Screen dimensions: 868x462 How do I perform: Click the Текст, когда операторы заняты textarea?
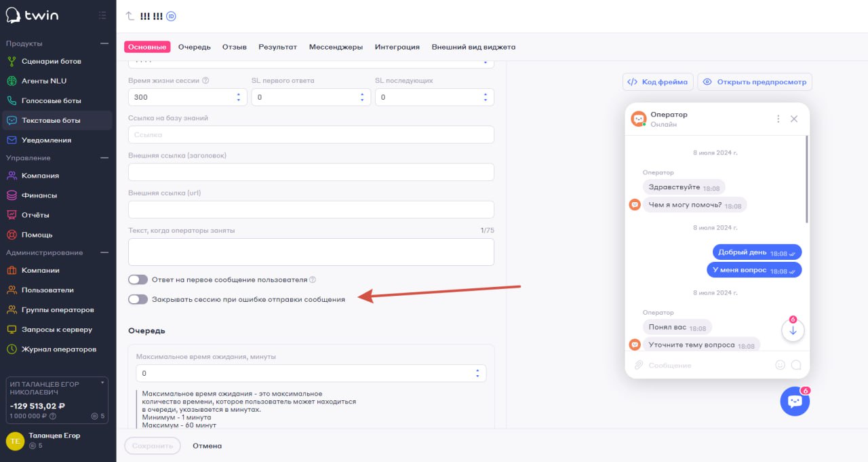coord(311,252)
